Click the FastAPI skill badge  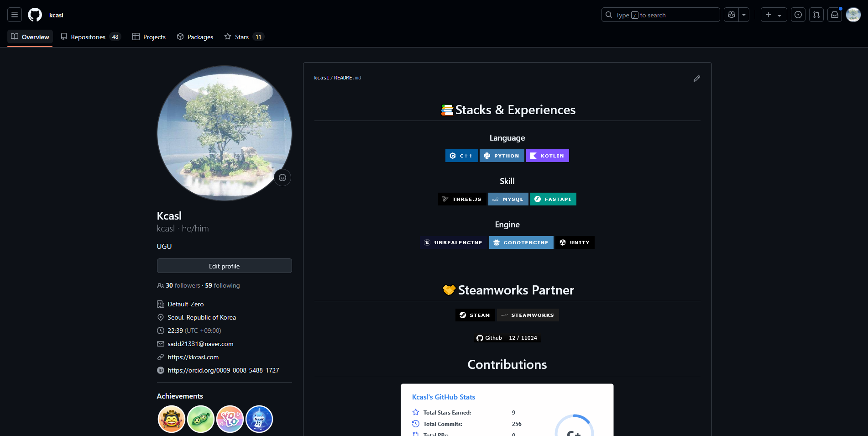553,199
